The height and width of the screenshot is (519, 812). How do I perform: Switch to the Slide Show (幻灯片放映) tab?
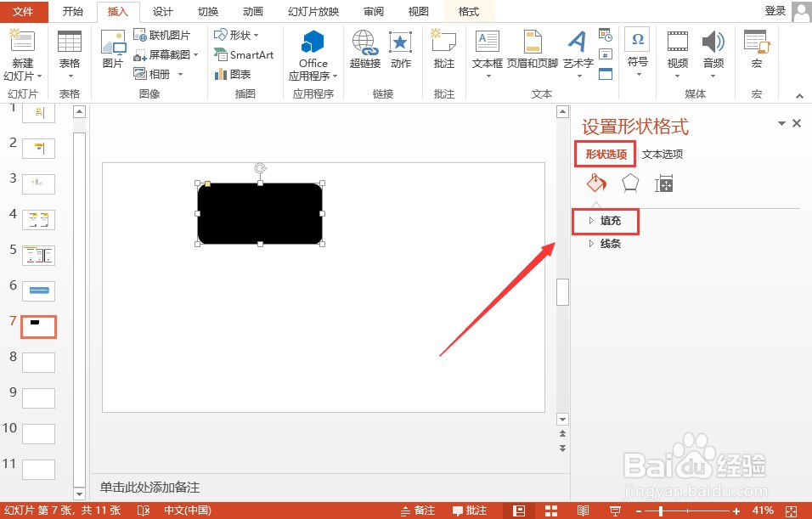(x=313, y=11)
